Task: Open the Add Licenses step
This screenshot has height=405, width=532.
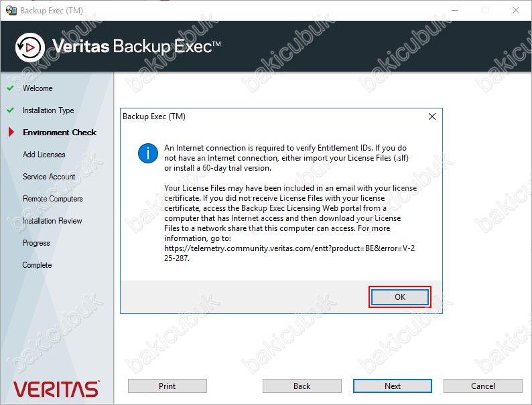Action: [x=44, y=155]
